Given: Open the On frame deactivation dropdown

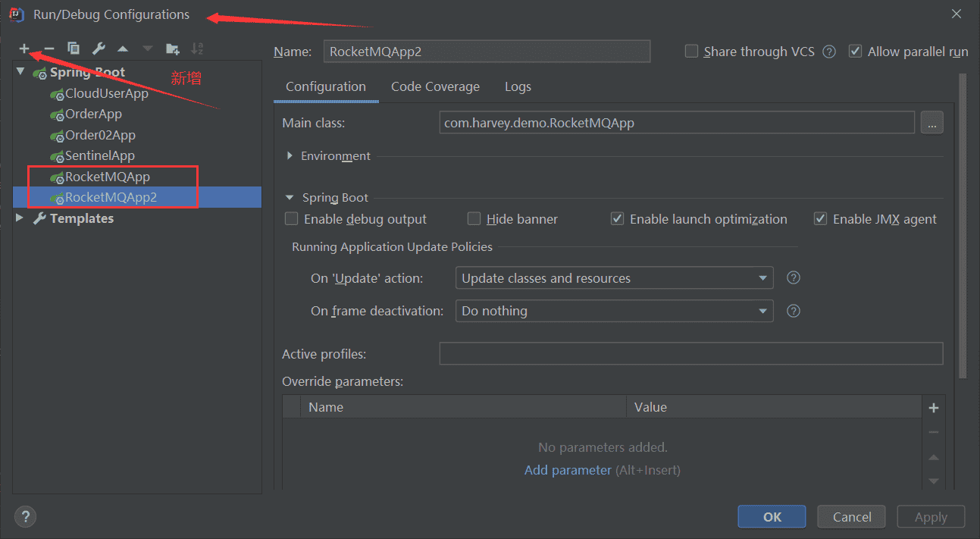Looking at the screenshot, I should tap(615, 311).
